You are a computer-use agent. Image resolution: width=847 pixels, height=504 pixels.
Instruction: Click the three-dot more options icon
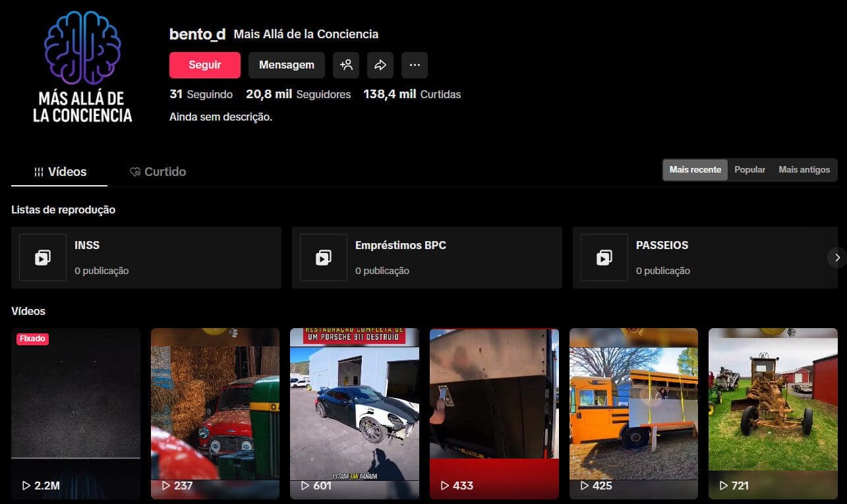point(414,65)
